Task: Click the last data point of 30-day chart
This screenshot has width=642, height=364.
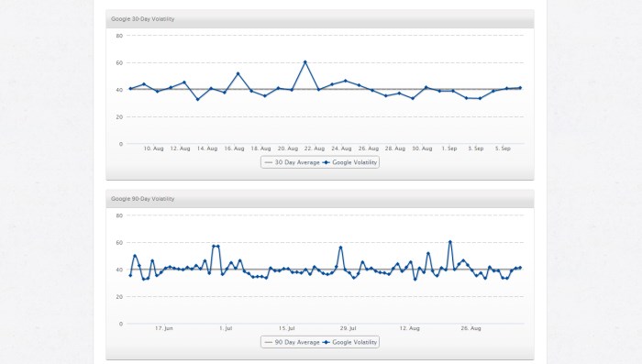Action: click(x=520, y=88)
